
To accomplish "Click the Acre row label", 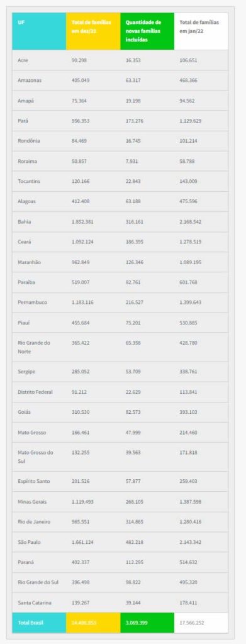I will click(x=23, y=60).
